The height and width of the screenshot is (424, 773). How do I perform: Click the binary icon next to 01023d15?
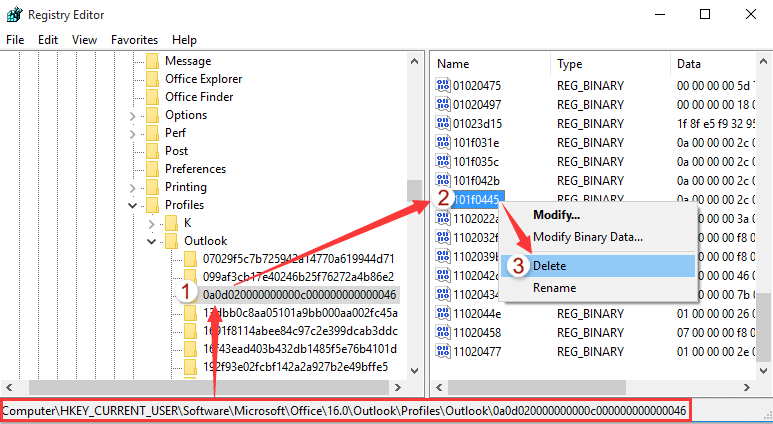pyautogui.click(x=443, y=123)
